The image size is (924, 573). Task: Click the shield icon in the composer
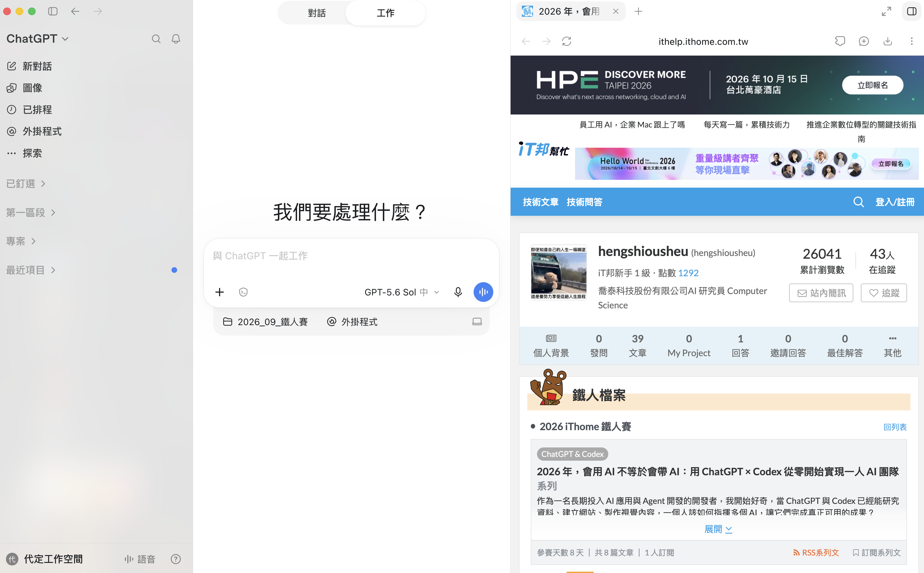point(243,292)
